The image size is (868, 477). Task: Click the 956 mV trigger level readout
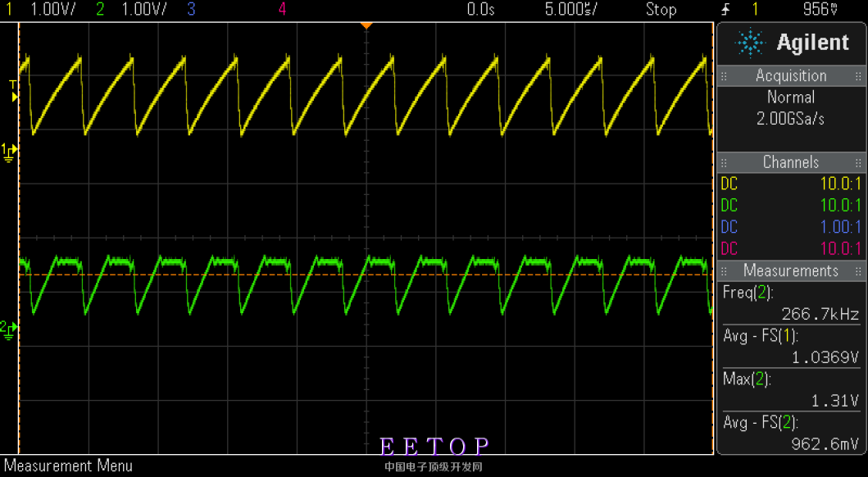point(820,9)
